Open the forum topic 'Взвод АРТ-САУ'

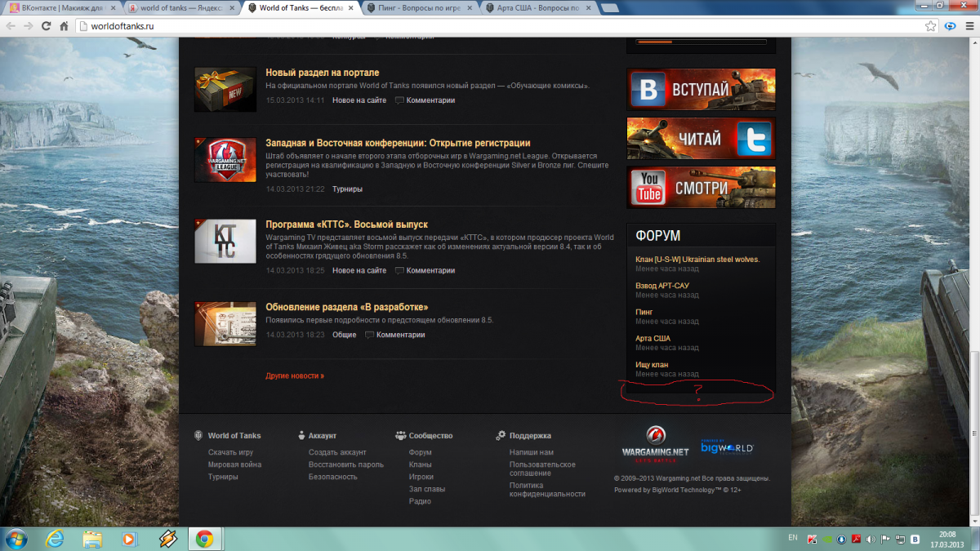point(661,286)
